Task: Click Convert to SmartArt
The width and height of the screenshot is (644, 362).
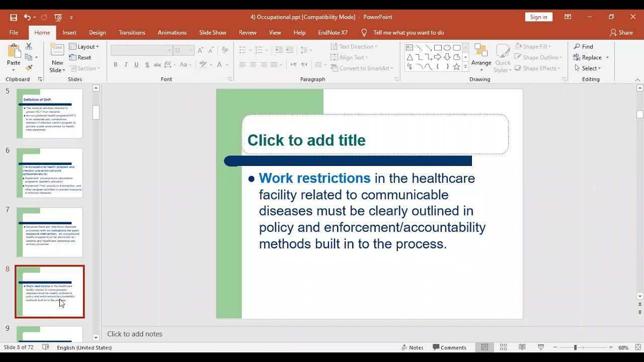Action: (x=362, y=68)
